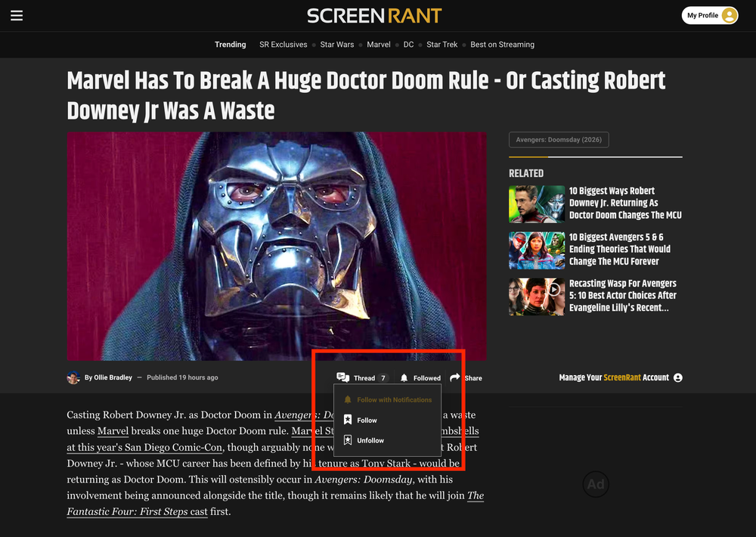This screenshot has height=537, width=756.
Task: Open Star Wars trending topic
Action: pos(337,45)
